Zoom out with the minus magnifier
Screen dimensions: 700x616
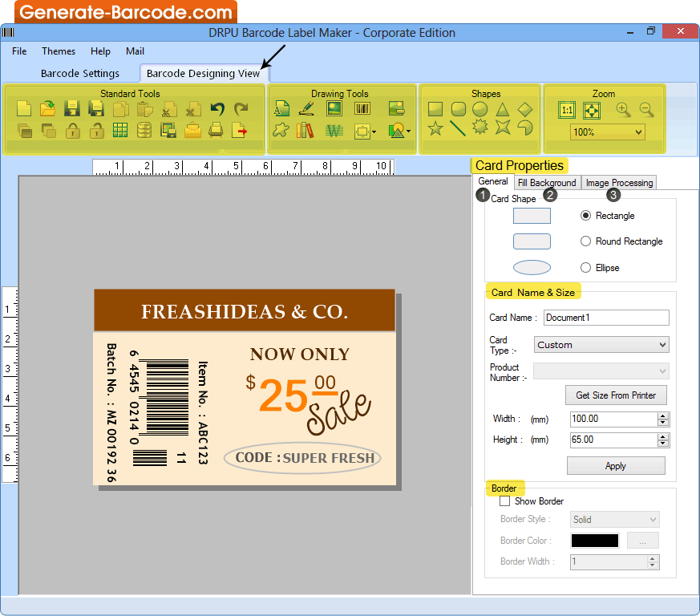[x=646, y=109]
